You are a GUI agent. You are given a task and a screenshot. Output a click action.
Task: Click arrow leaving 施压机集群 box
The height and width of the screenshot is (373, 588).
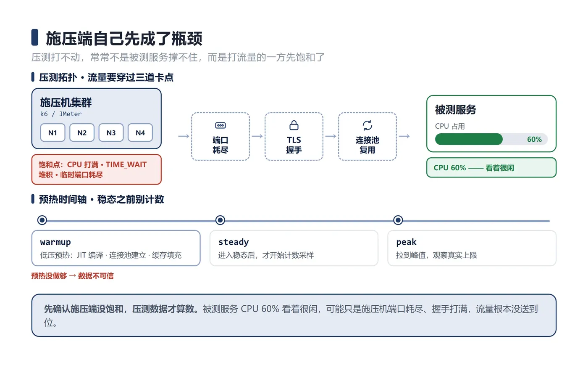click(x=184, y=136)
